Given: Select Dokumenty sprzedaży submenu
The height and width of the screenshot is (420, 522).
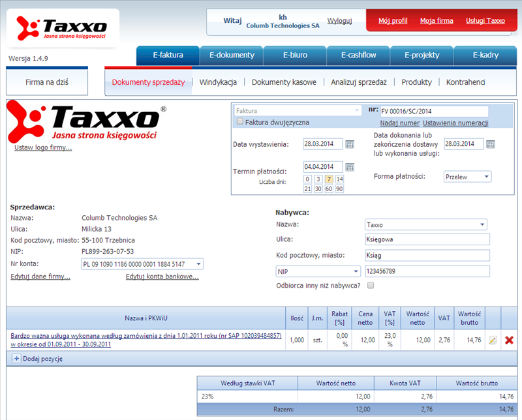Looking at the screenshot, I should 148,82.
